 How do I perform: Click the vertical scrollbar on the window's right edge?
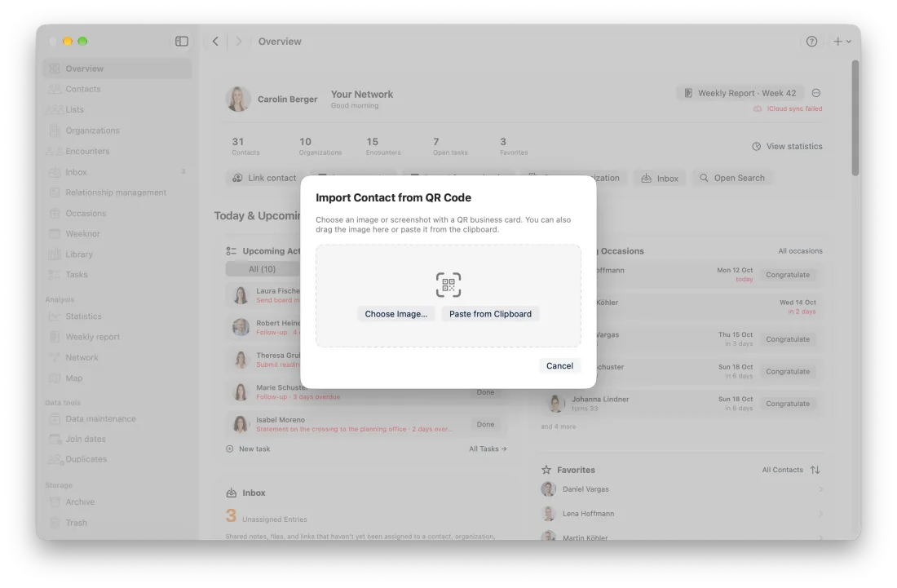tap(855, 117)
